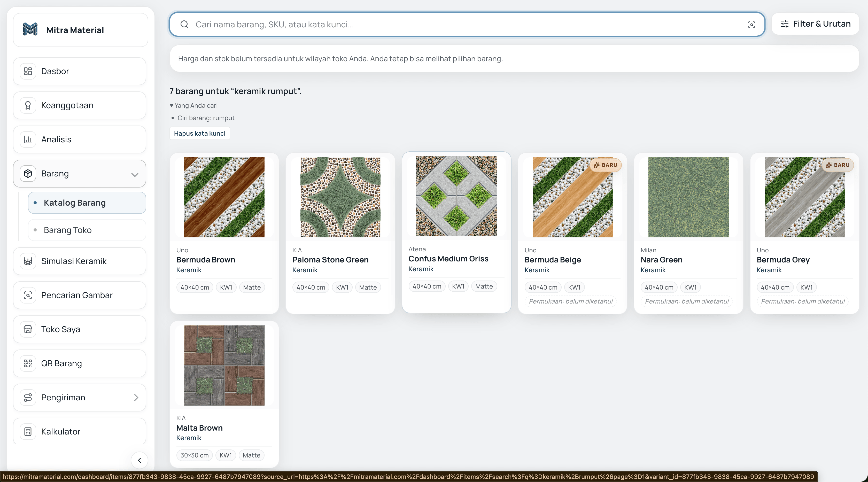Image resolution: width=868 pixels, height=482 pixels.
Task: Expand the Pengiriman submenu arrow
Action: pos(136,398)
